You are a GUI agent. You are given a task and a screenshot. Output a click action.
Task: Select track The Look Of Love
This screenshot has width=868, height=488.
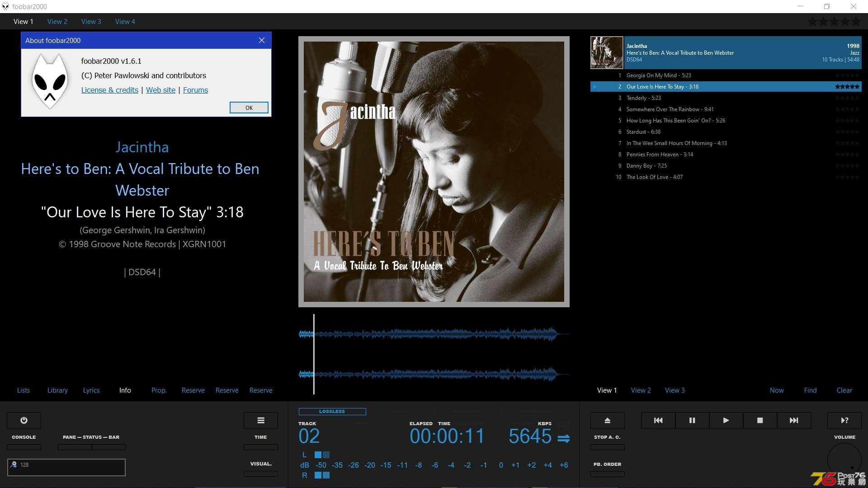tap(726, 177)
